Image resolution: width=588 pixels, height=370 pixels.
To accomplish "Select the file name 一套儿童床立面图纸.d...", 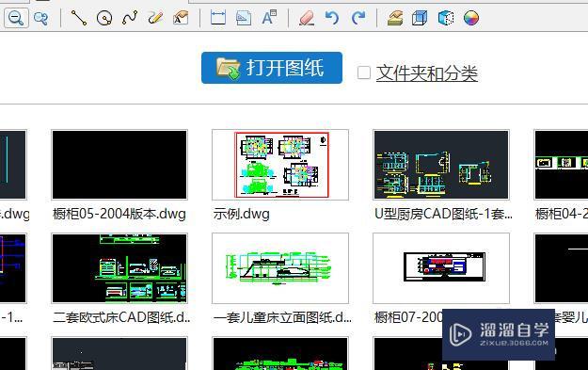I will point(282,318).
